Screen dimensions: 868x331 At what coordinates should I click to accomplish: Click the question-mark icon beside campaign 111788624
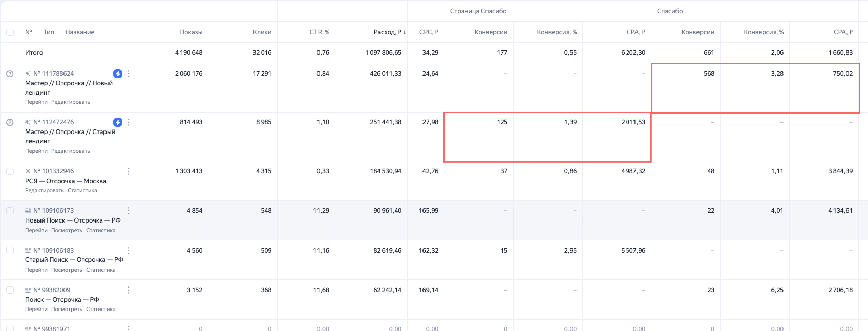coord(10,74)
